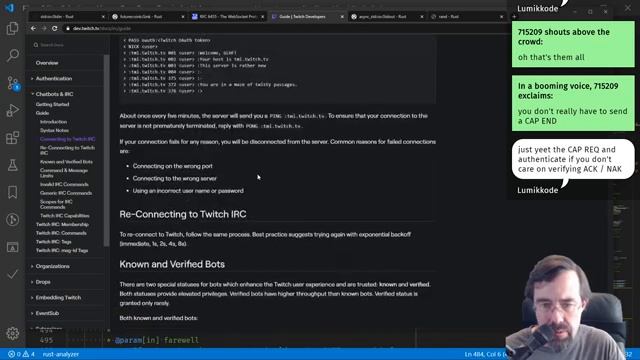Collapse the Chatbots & IRC section

(54, 94)
